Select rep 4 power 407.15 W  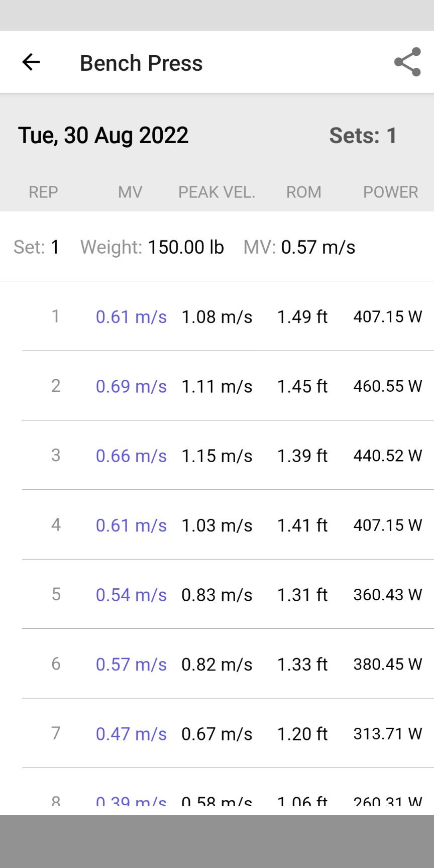coord(387,525)
